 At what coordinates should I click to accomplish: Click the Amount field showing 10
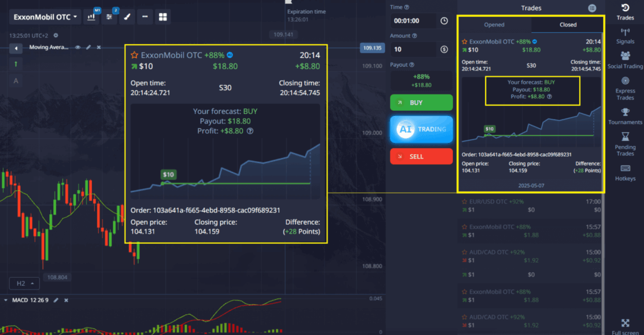413,49
